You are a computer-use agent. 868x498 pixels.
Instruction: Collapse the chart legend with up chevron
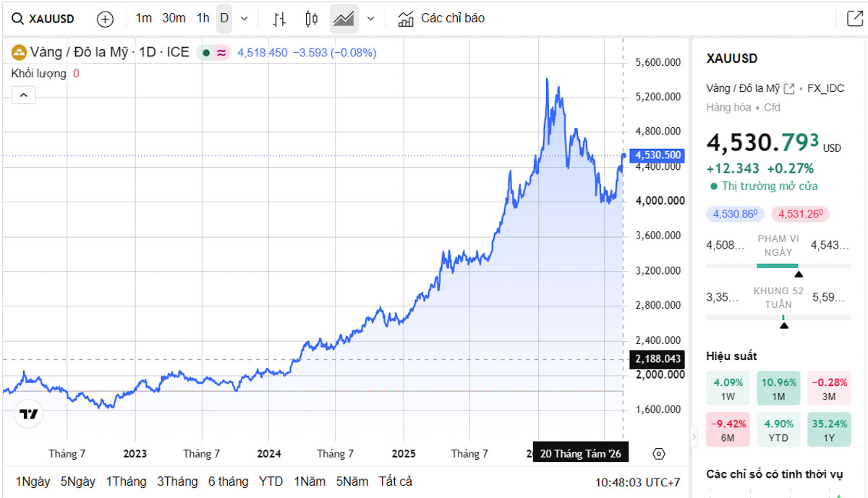click(23, 95)
